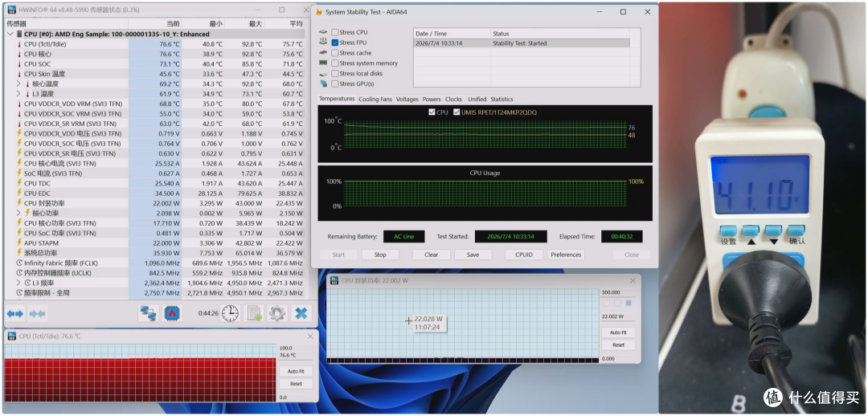The width and height of the screenshot is (868, 416).
Task: Expand the 核心功率 sensor row
Action: click(x=18, y=214)
